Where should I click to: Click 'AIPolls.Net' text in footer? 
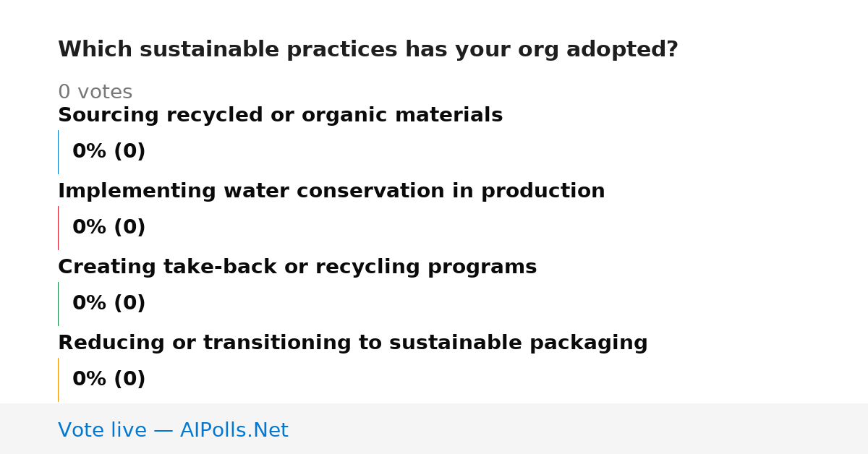pyautogui.click(x=234, y=431)
